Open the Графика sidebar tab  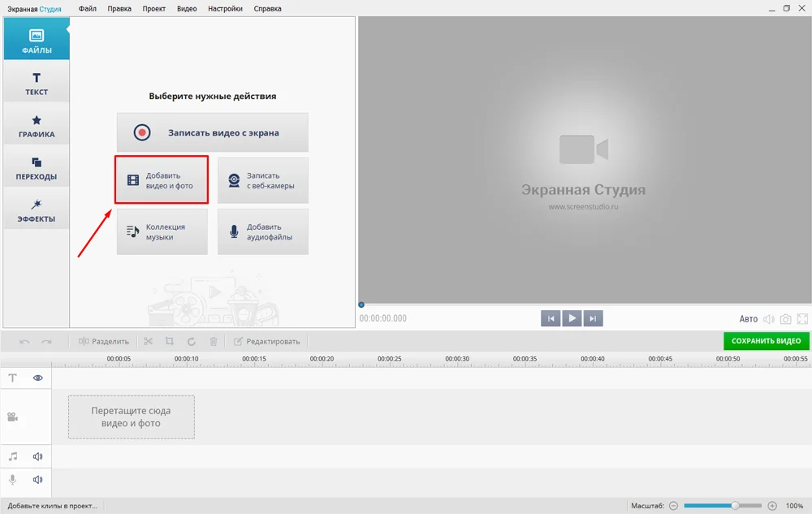click(37, 126)
